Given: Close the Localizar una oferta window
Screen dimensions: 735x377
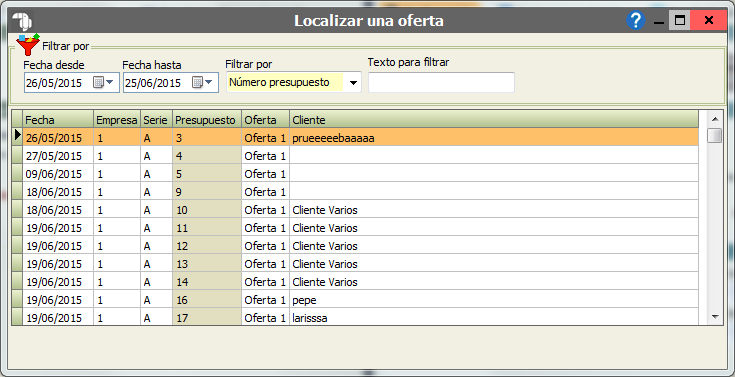Looking at the screenshot, I should tap(708, 20).
